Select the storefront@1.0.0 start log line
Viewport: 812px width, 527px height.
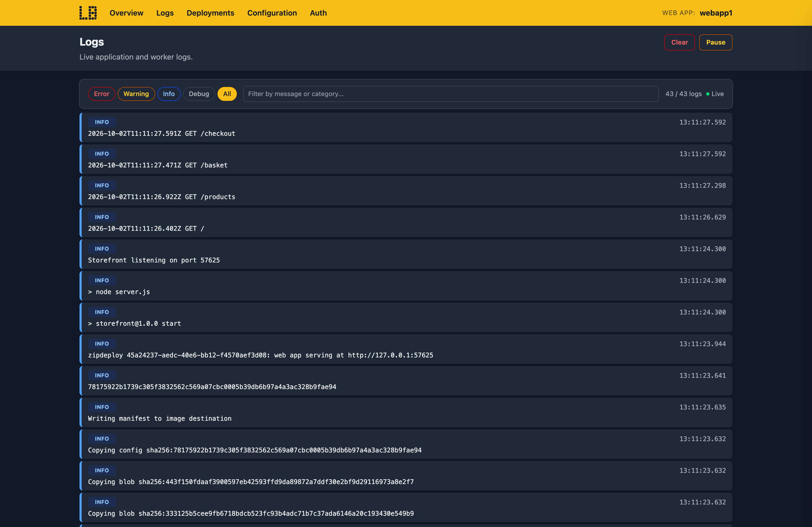pos(406,318)
